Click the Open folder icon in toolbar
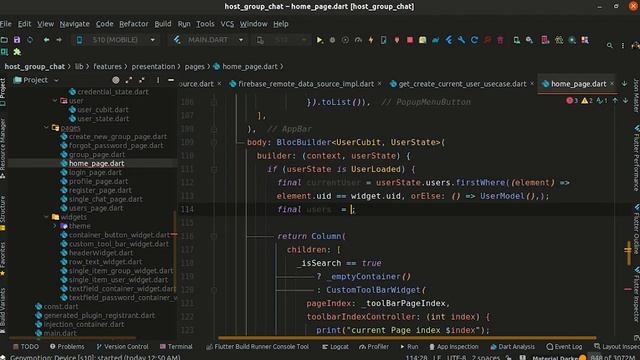640x360 pixels. [x=4, y=40]
